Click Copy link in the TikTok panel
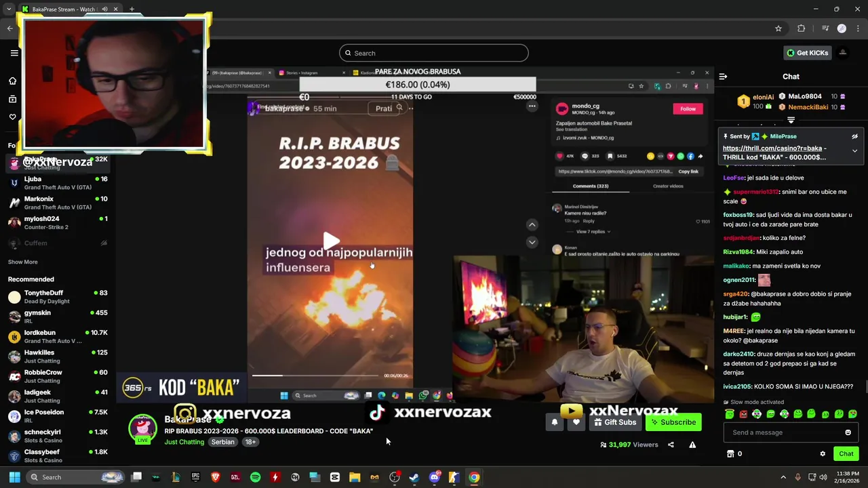Viewport: 868px width, 488px height. pyautogui.click(x=688, y=171)
